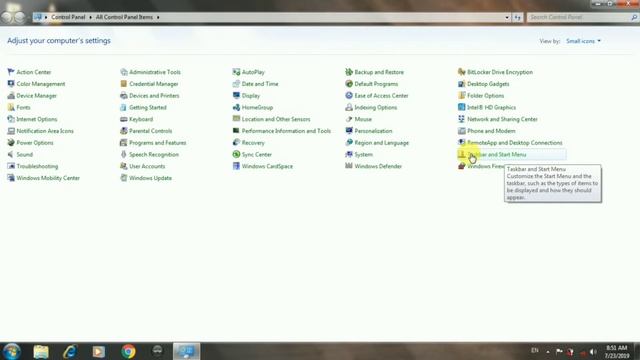Open Troubleshooting link
The height and width of the screenshot is (360, 640).
[x=37, y=166]
